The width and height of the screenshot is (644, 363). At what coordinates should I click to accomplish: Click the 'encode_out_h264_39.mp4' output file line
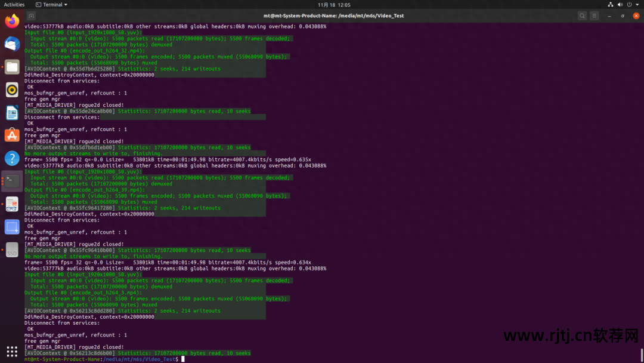point(85,190)
